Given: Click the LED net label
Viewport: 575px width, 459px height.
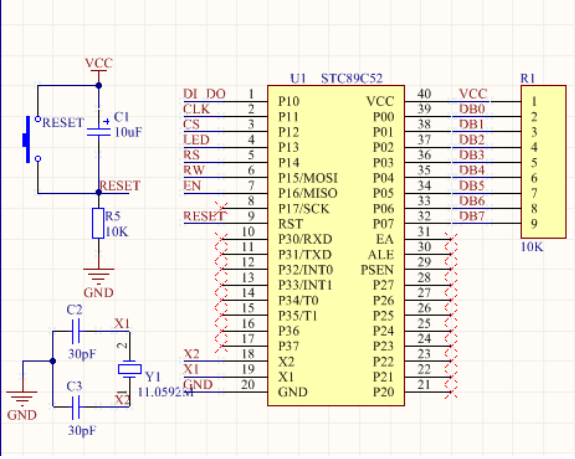Looking at the screenshot, I should [x=197, y=140].
